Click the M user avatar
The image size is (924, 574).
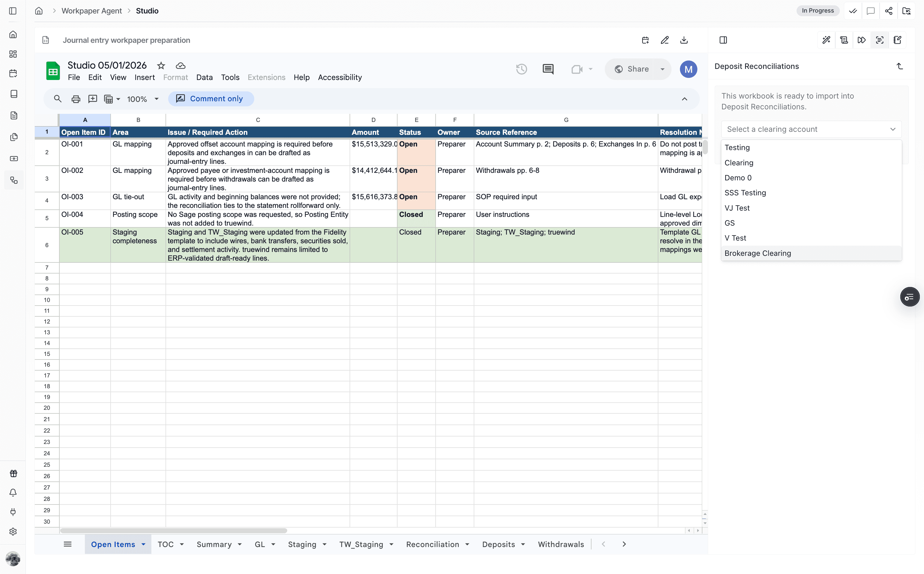click(x=688, y=69)
